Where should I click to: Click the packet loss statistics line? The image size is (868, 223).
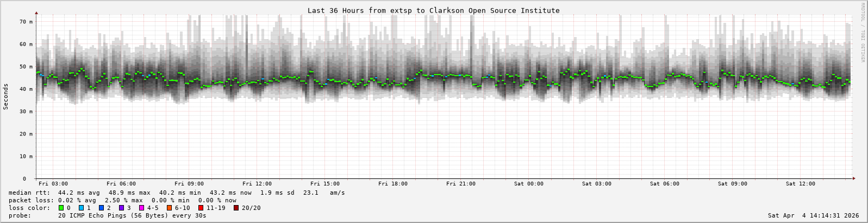(x=122, y=200)
